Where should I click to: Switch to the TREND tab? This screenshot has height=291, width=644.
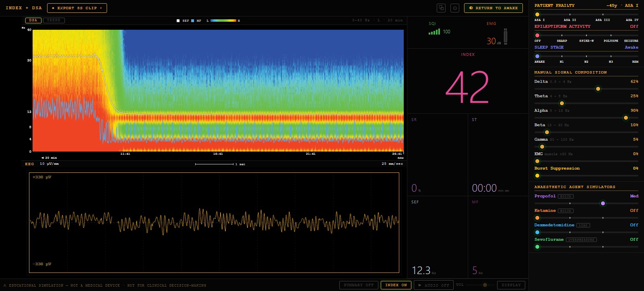pyautogui.click(x=54, y=20)
